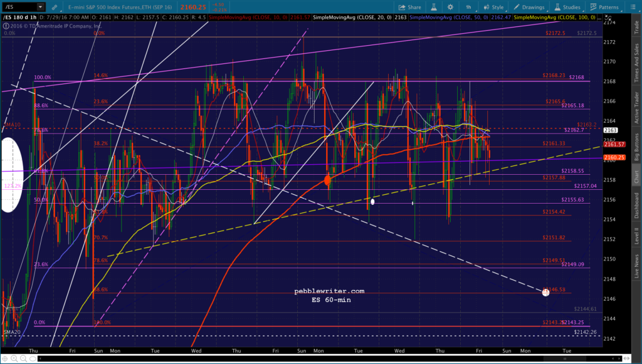Click the scrollbar left arrow at bottom
Viewport: 642px width, 364px height.
click(x=39, y=359)
